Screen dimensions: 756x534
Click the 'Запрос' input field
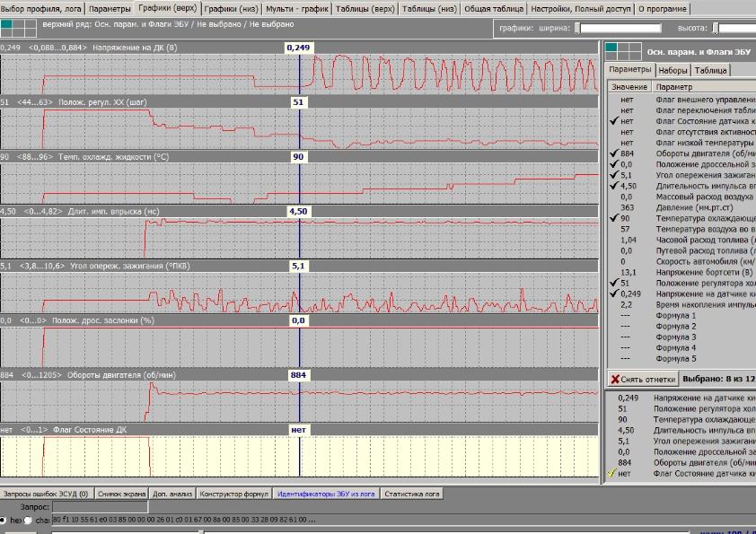pos(100,507)
